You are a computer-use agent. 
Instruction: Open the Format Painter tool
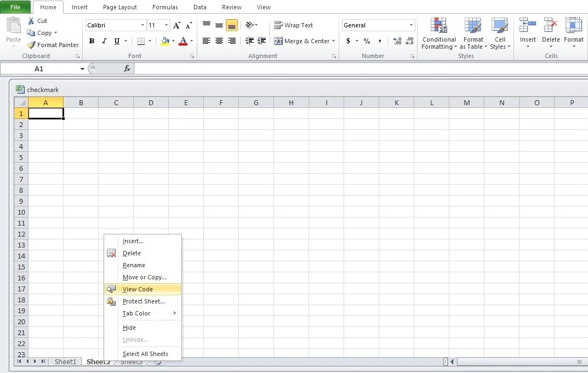(x=52, y=45)
